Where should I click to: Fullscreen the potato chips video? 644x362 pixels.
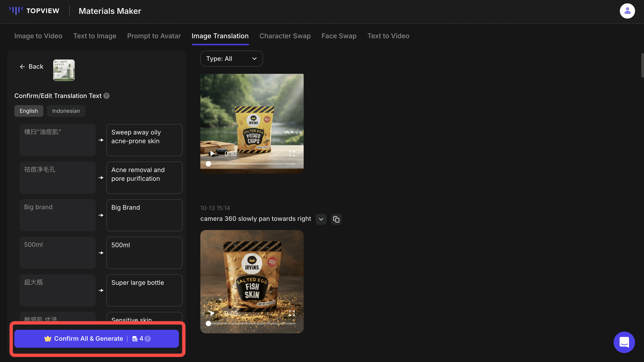292,153
